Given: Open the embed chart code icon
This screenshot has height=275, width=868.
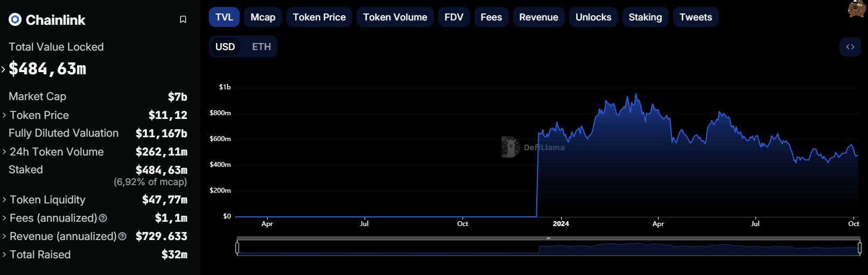Looking at the screenshot, I should coord(850,47).
